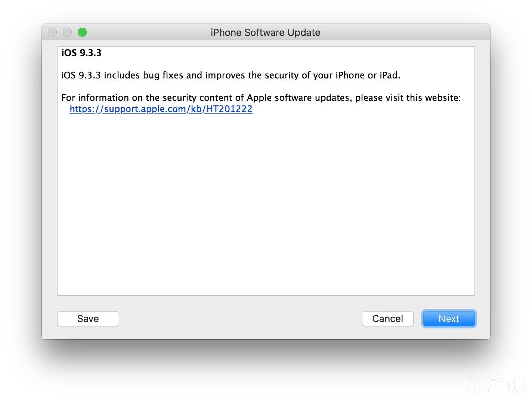
Task: Click the security content information sentence
Action: (261, 98)
